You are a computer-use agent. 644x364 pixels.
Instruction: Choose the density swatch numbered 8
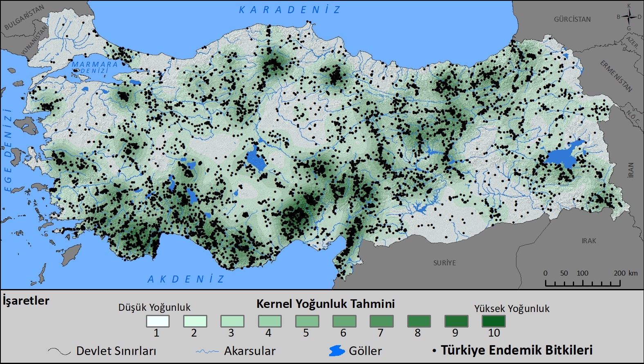click(x=419, y=321)
